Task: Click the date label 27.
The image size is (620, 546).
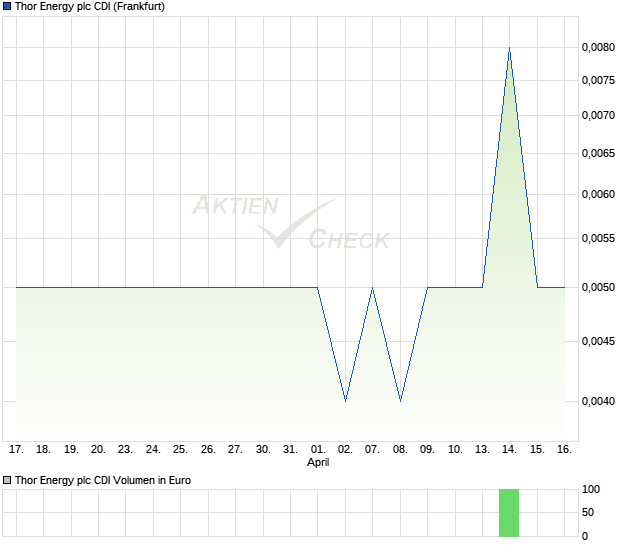Action: [236, 450]
